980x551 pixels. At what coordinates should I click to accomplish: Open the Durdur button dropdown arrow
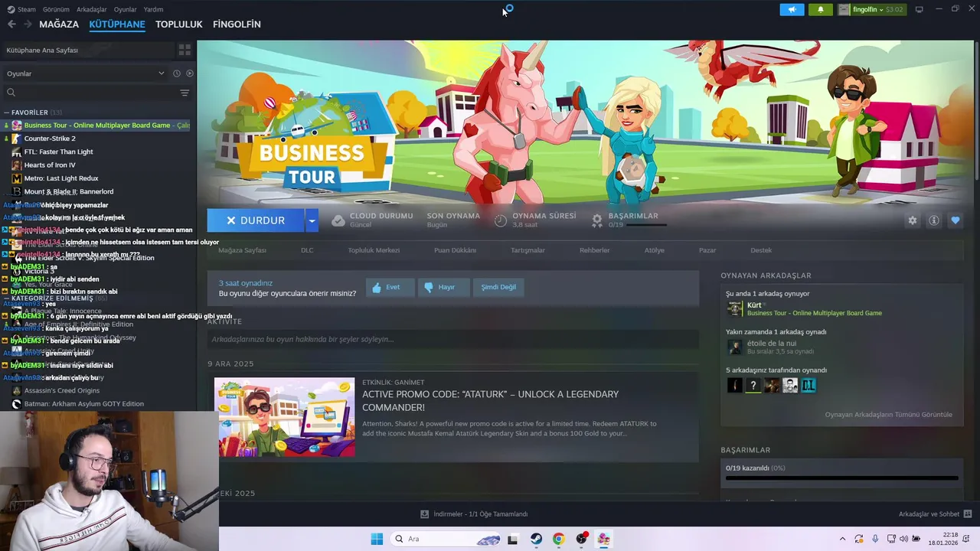[x=311, y=220]
